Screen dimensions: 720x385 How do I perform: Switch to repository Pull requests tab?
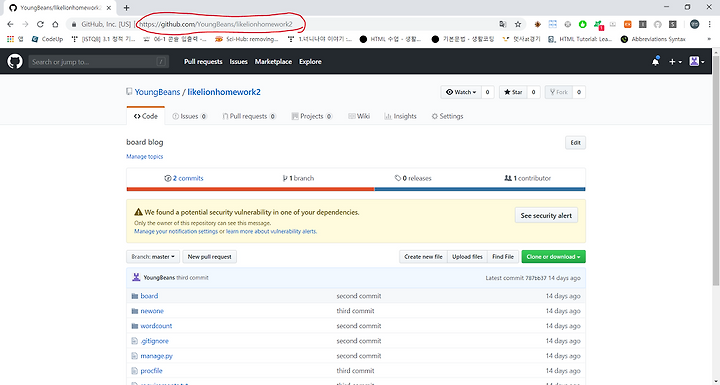pos(249,116)
